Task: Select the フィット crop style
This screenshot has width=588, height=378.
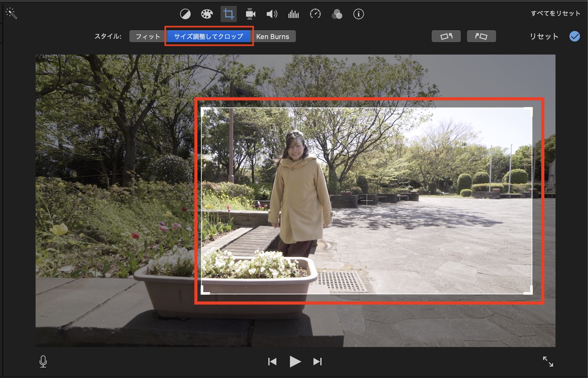Action: click(x=148, y=37)
